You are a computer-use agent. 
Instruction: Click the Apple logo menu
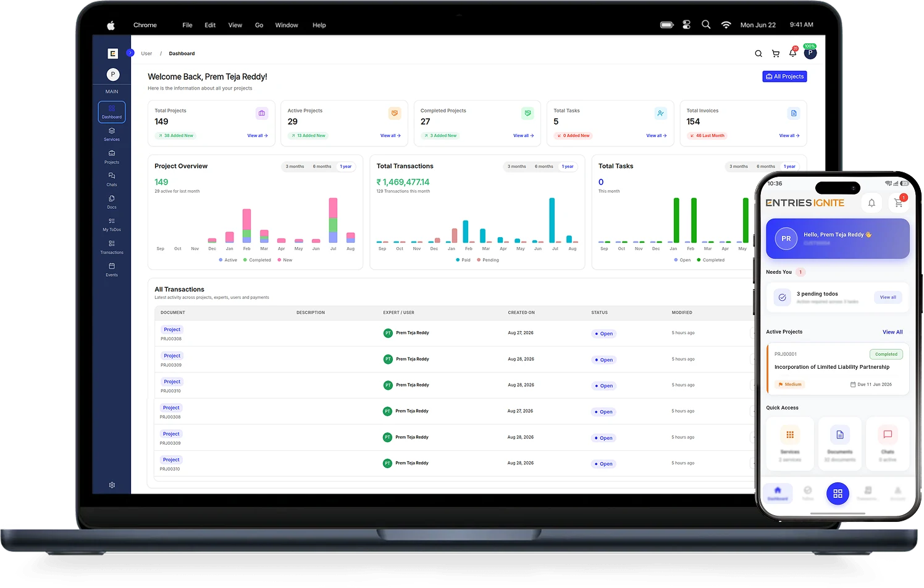[x=111, y=25]
